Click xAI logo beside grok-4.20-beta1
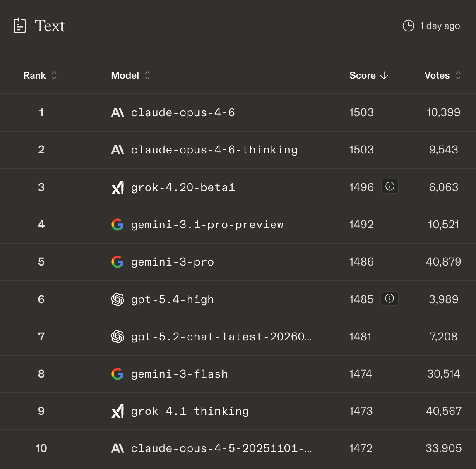This screenshot has height=469, width=476. pyautogui.click(x=118, y=187)
